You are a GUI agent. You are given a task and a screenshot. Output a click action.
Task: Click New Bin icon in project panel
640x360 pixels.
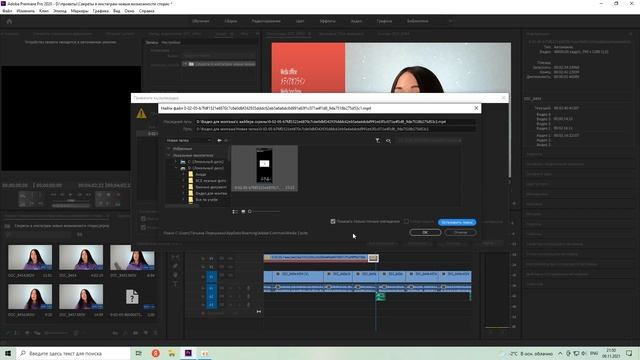tap(136, 333)
